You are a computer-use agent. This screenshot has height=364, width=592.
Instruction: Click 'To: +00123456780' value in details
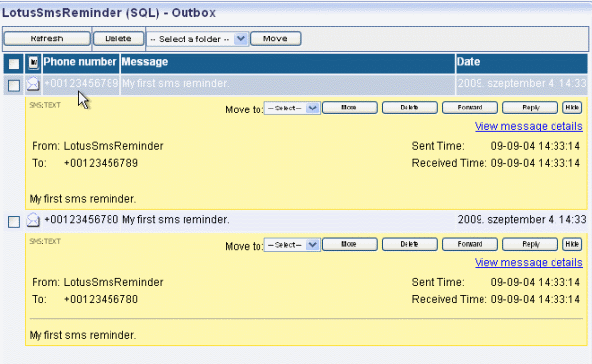[x=101, y=299]
